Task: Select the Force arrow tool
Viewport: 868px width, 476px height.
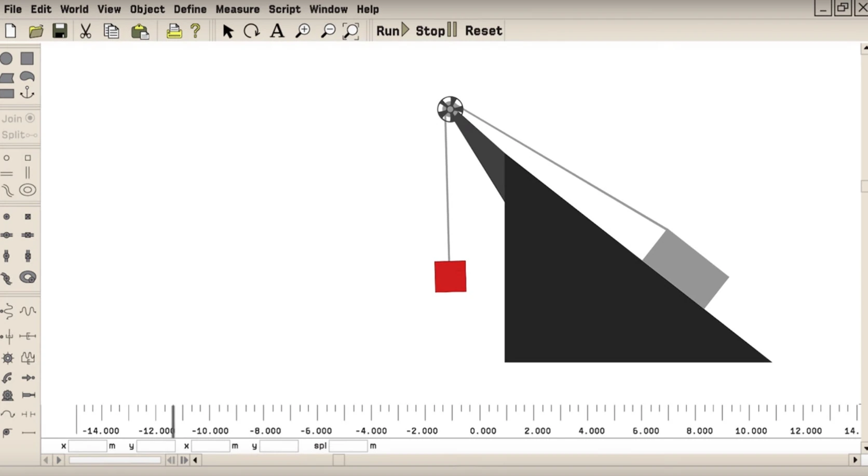Action: click(x=28, y=377)
